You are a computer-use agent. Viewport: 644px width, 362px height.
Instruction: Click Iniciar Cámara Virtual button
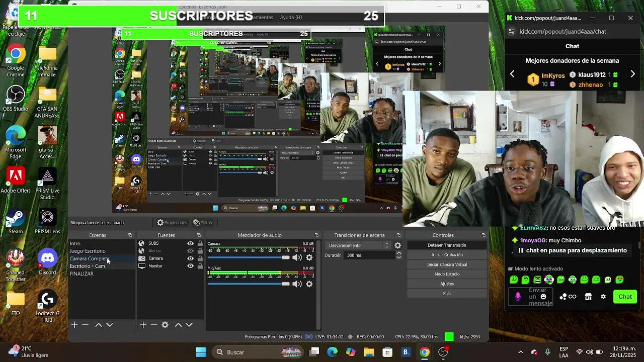click(x=447, y=264)
